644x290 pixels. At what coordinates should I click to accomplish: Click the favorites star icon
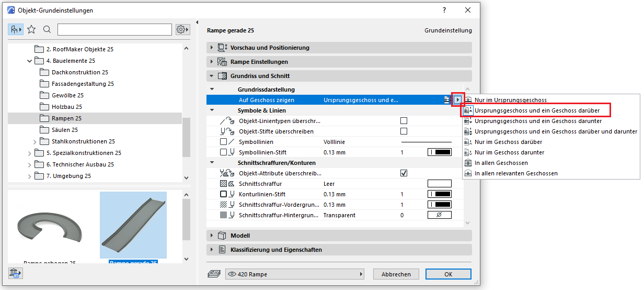click(31, 30)
